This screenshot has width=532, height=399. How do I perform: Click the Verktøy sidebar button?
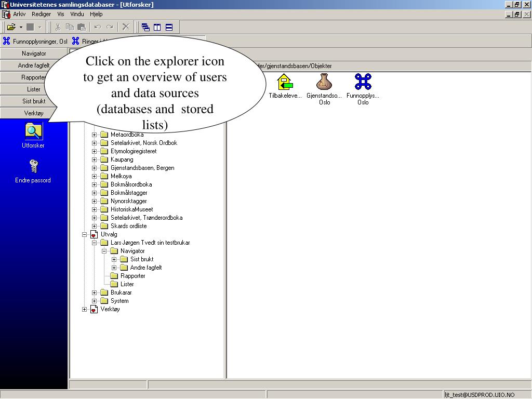pos(34,113)
